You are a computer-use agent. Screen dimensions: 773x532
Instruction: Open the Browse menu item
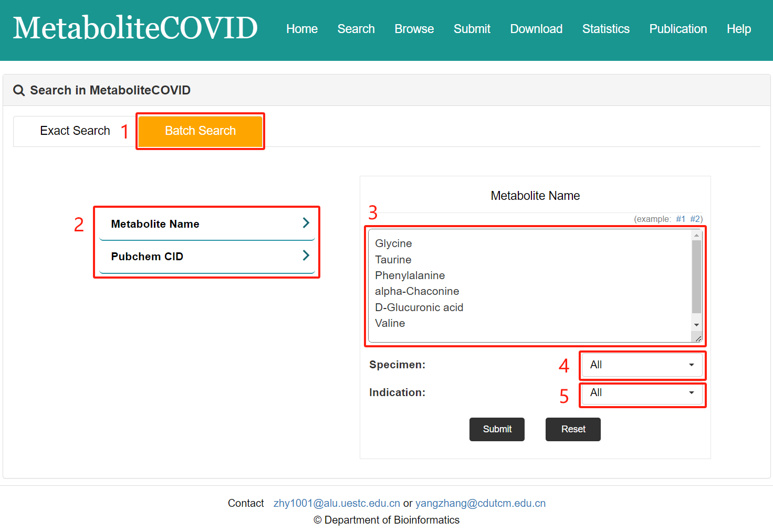pos(414,29)
